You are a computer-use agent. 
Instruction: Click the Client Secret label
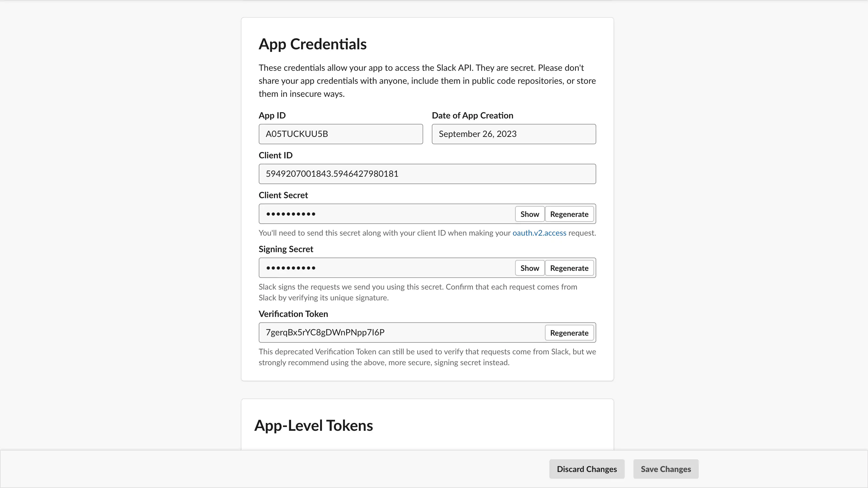tap(283, 195)
